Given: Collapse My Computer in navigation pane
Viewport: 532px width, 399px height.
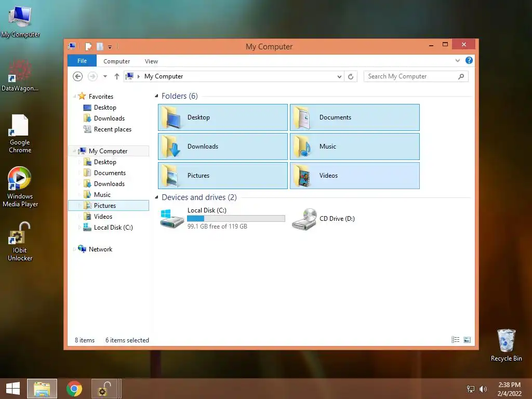Looking at the screenshot, I should tap(75, 151).
